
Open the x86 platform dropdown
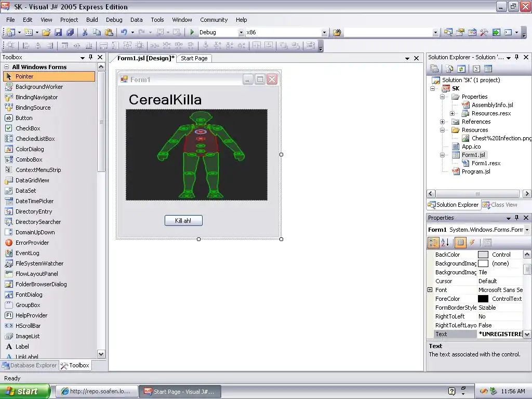[x=324, y=33]
